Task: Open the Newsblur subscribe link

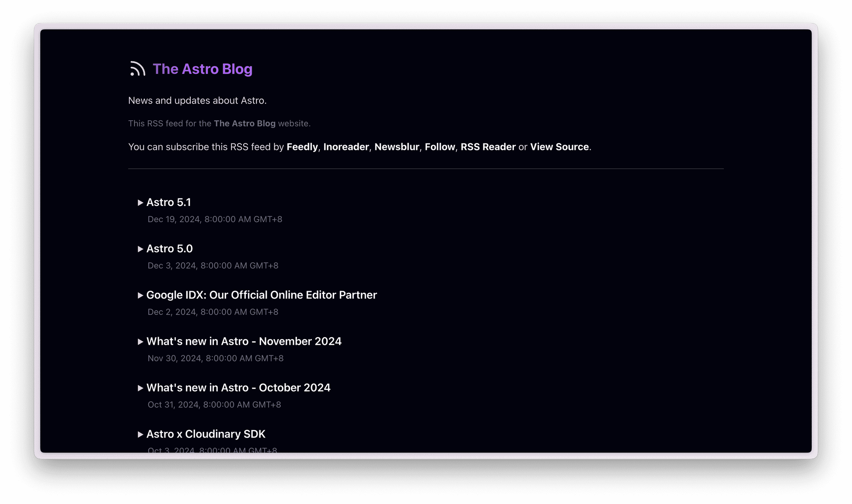Action: coord(396,147)
